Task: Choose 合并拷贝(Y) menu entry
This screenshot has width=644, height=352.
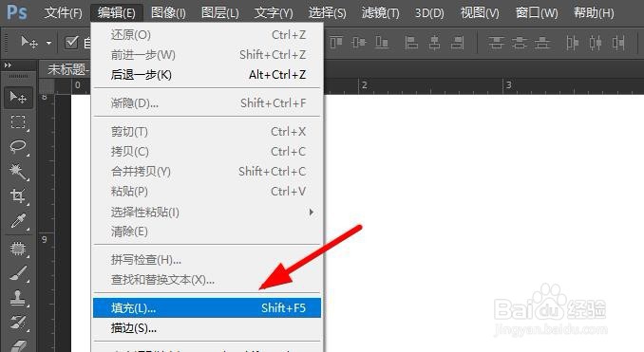Action: pyautogui.click(x=207, y=171)
